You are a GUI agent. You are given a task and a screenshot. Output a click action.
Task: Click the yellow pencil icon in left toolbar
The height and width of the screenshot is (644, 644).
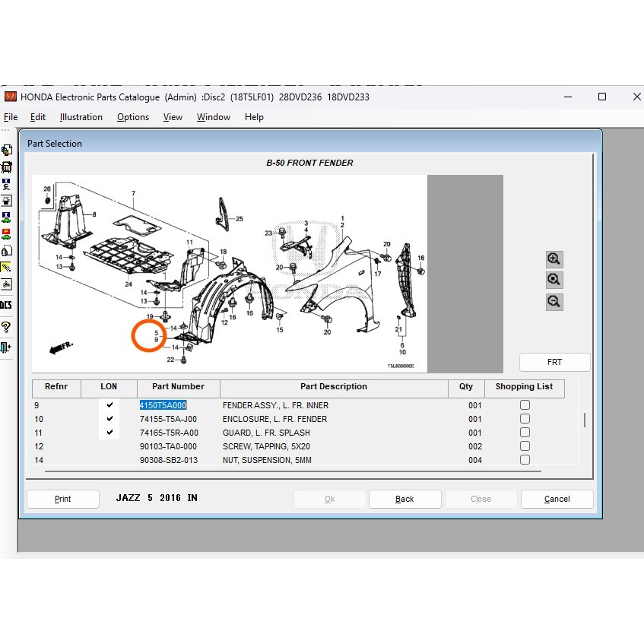pos(6,268)
